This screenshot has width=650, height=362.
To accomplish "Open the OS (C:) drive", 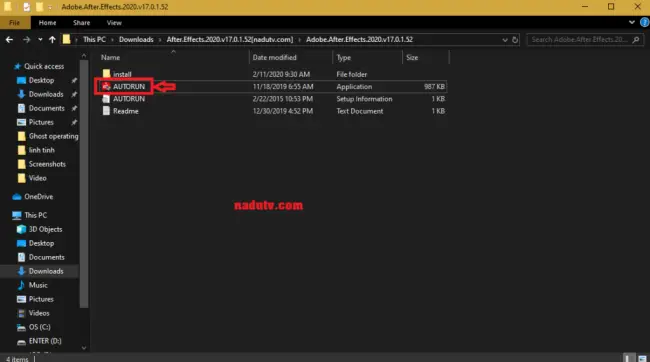I will [x=39, y=327].
